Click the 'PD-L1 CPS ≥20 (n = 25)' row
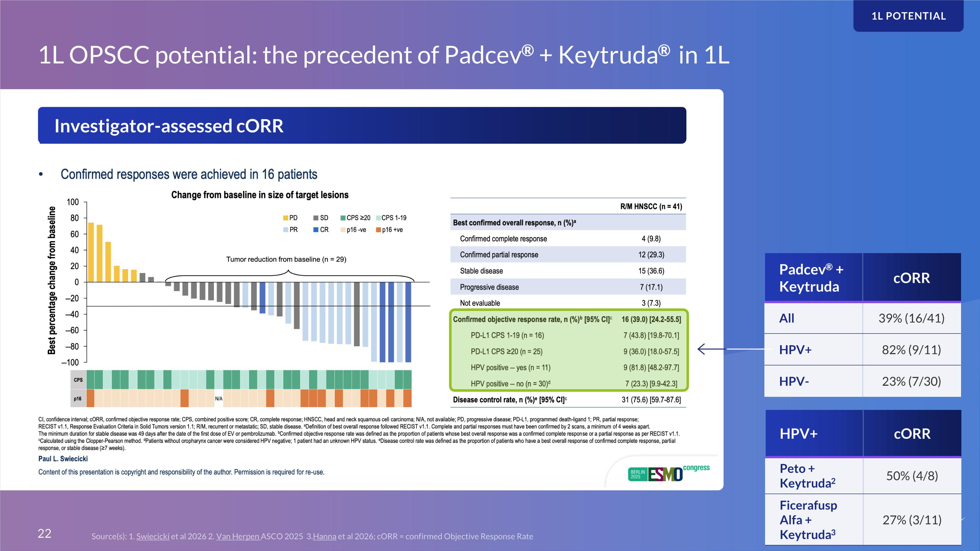 click(x=568, y=351)
